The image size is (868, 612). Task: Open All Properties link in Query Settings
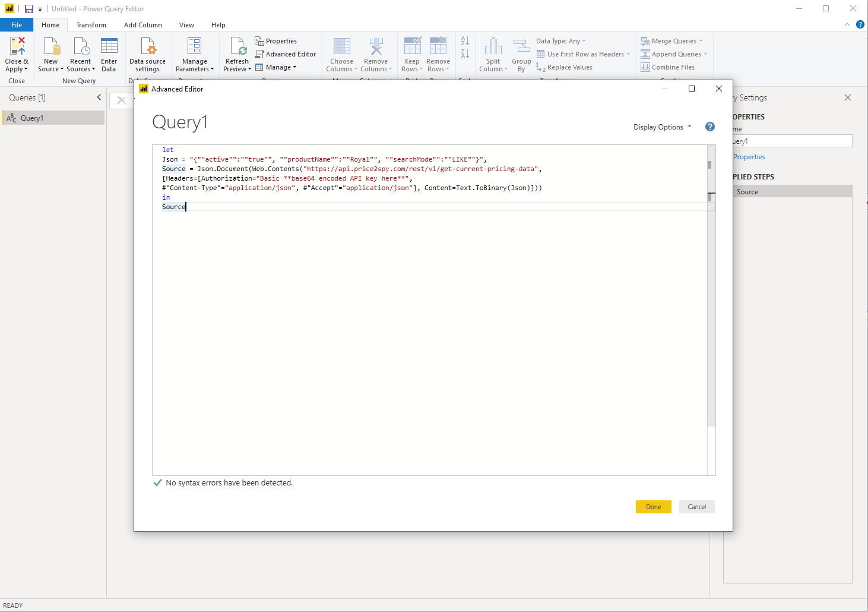[x=749, y=157]
